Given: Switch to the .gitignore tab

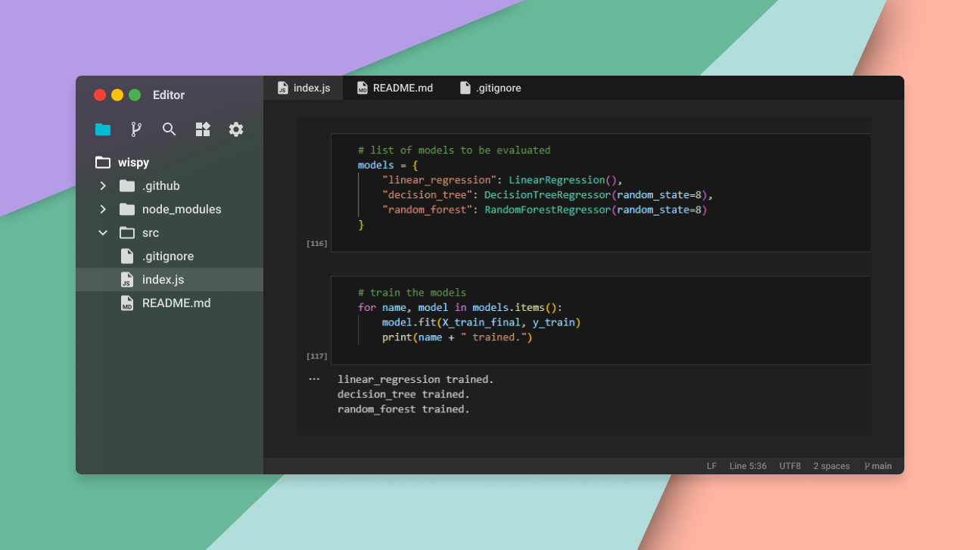Looking at the screenshot, I should pyautogui.click(x=490, y=88).
